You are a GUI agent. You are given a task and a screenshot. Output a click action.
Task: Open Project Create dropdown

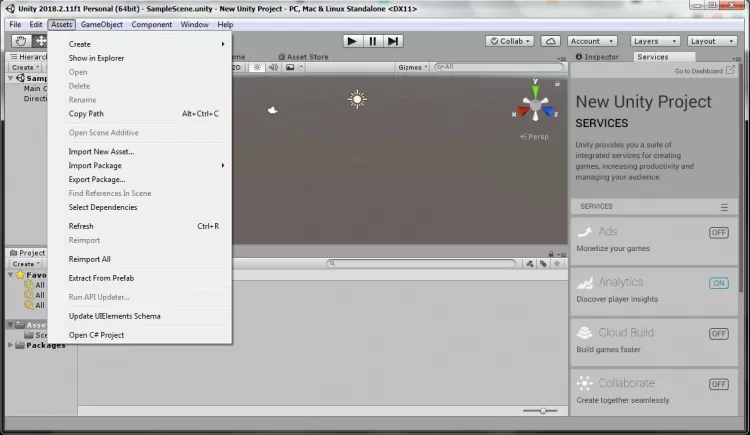point(26,264)
